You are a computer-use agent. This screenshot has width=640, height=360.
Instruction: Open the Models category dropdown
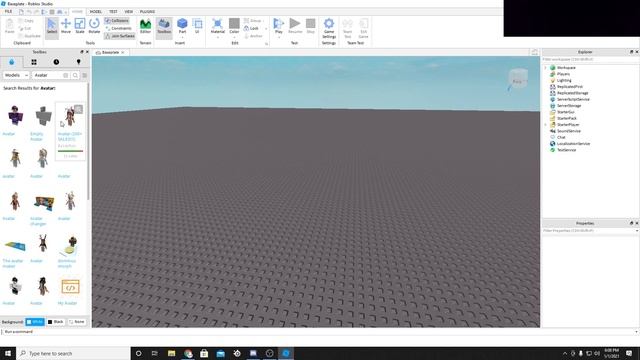[x=16, y=75]
